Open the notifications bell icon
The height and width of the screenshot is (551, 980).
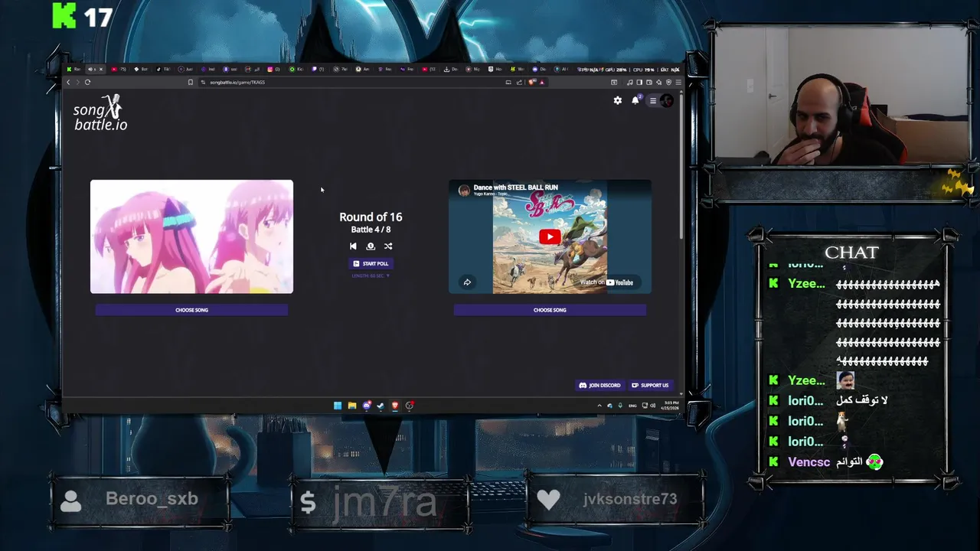tap(635, 100)
